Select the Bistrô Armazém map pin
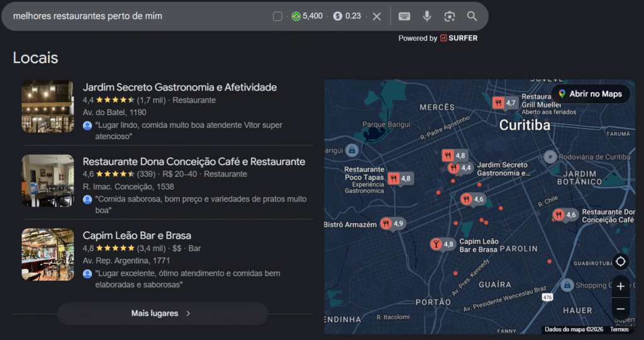 pyautogui.click(x=386, y=224)
